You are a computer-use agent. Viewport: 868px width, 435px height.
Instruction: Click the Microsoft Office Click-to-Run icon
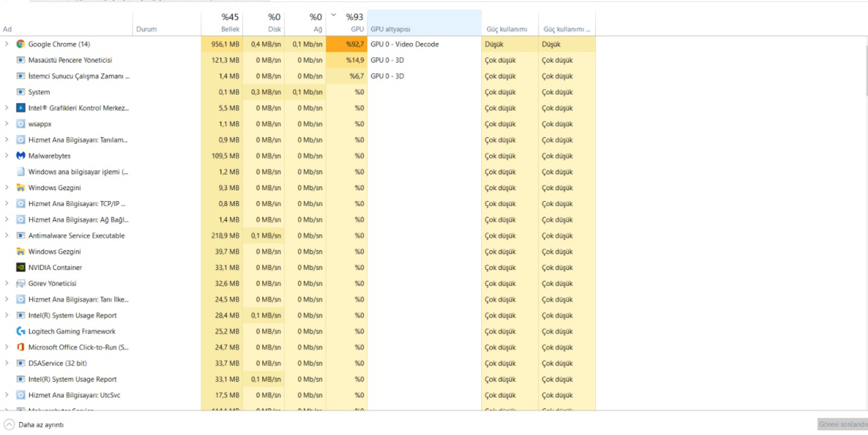click(20, 347)
